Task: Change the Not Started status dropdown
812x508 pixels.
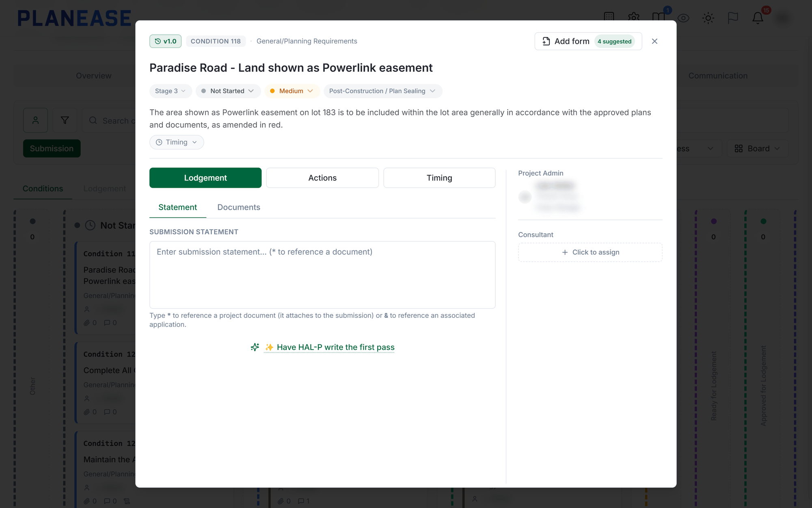Action: (228, 91)
